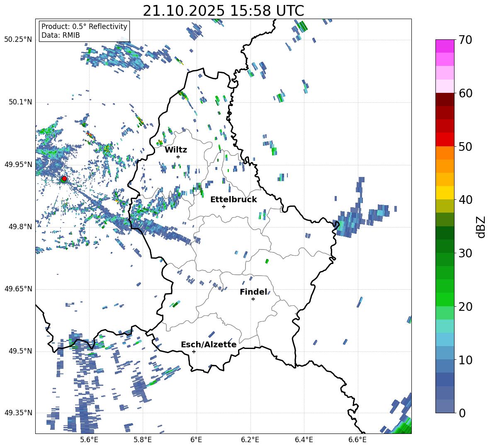Click the 50.25°N latitude label
This screenshot has height=448, width=491.
coord(18,40)
